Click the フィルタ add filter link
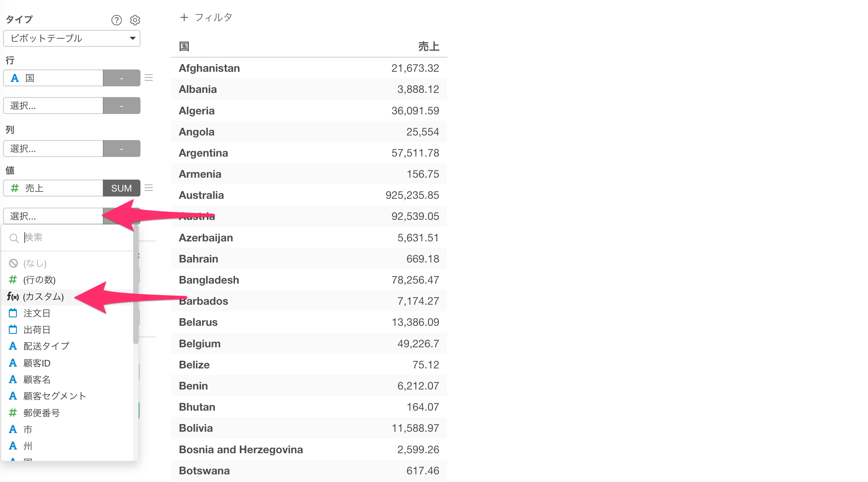The height and width of the screenshot is (482, 868). pos(213,17)
